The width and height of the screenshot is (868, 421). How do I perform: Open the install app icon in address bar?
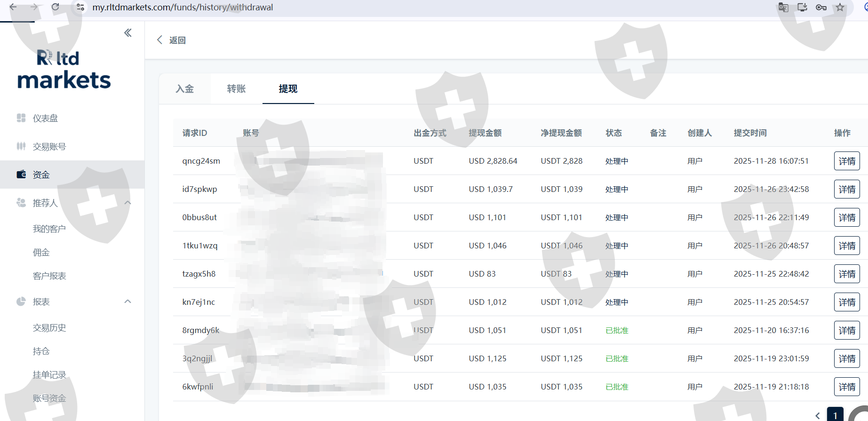802,7
